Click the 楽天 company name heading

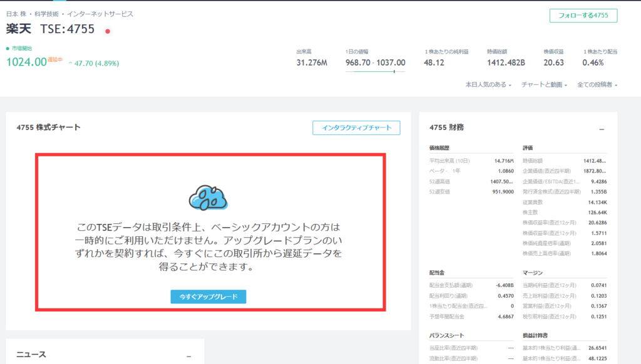click(18, 29)
